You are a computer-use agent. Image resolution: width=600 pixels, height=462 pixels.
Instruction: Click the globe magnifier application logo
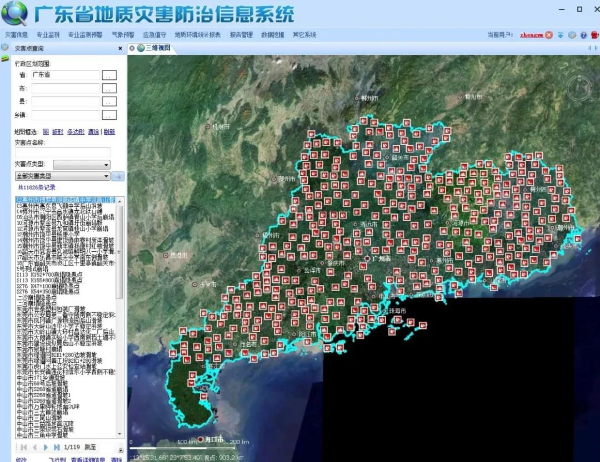click(x=15, y=13)
